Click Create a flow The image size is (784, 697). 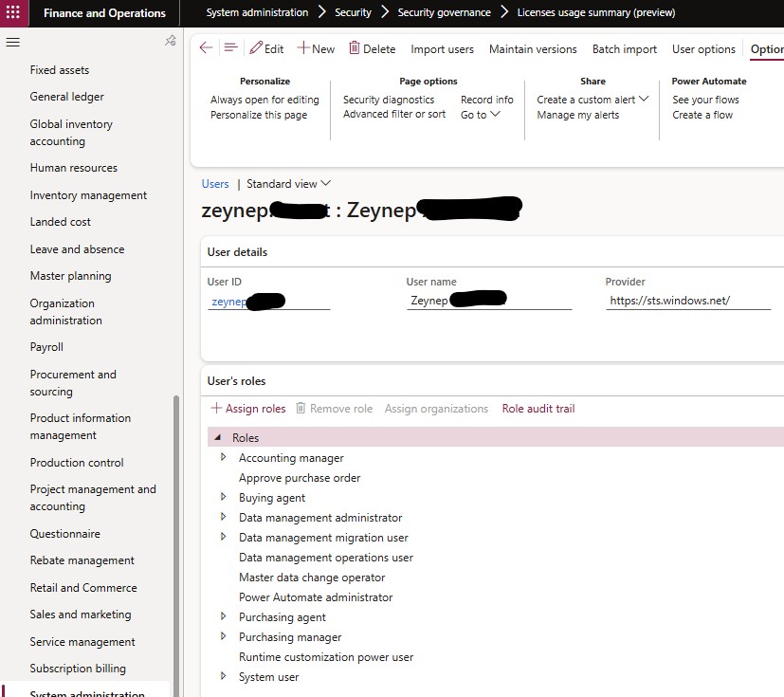tap(702, 115)
